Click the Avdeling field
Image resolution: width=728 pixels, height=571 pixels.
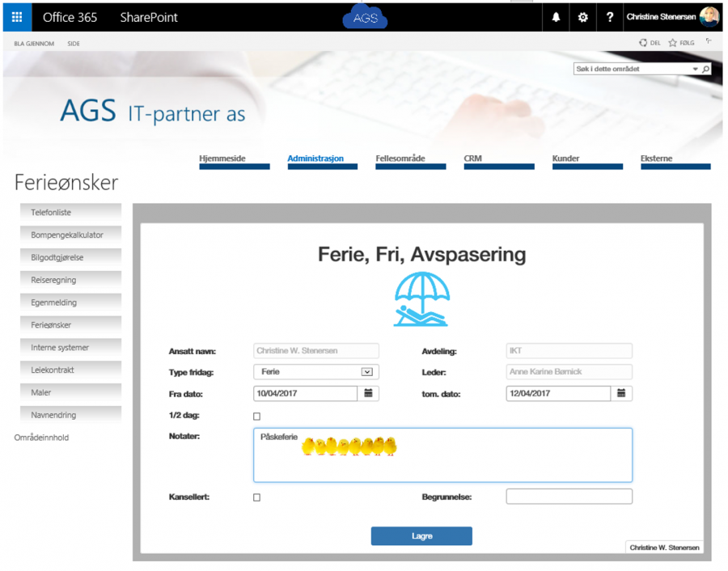[x=569, y=351]
